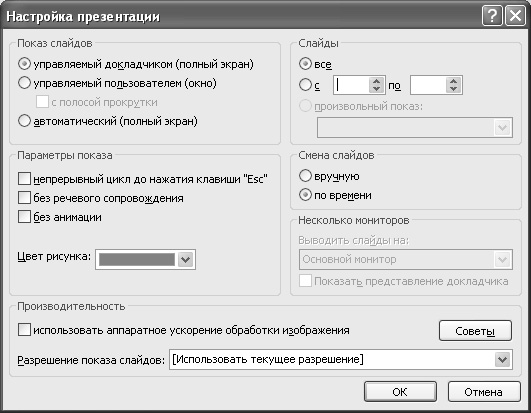This screenshot has width=531, height=413.
Task: Select вручную slide advance option
Action: (305, 176)
